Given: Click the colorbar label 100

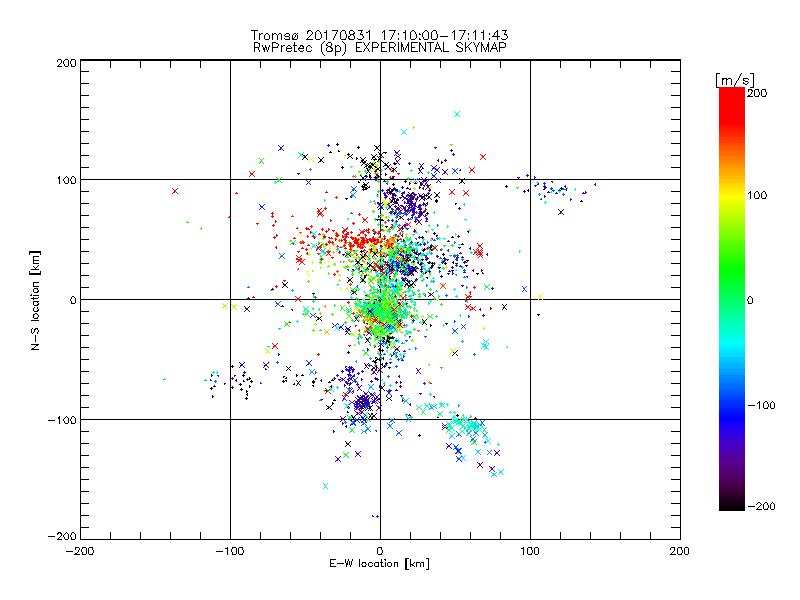Looking at the screenshot, I should coord(757,195).
